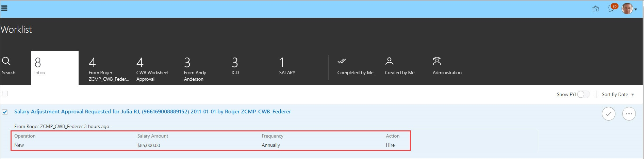Image resolution: width=644 pixels, height=159 pixels.
Task: Open the Completed by Me view
Action: pos(355,66)
